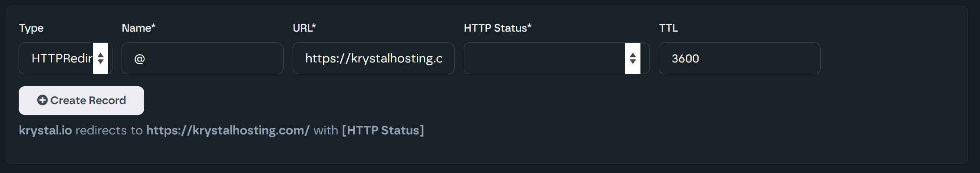980x173 pixels.
Task: Click the words 'redirects to' in summary
Action: coord(109,131)
